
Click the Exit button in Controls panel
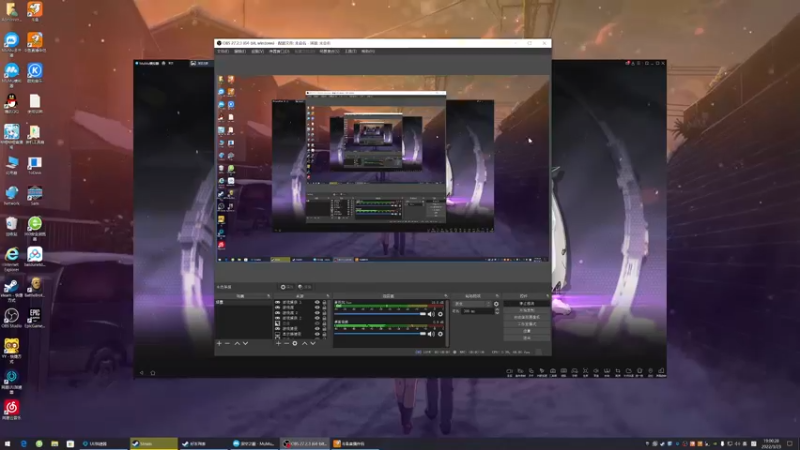(527, 338)
